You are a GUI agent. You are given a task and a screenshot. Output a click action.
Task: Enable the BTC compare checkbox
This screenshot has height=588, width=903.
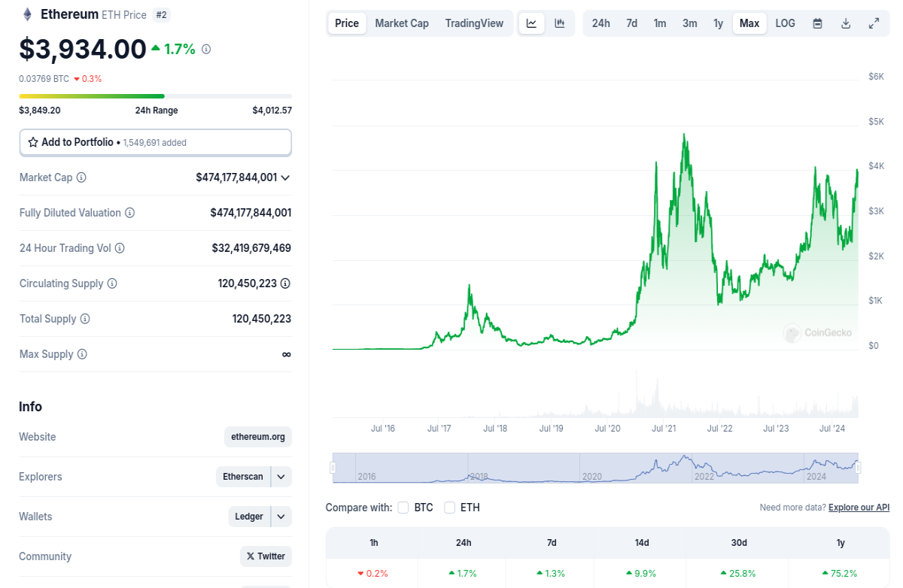coord(403,508)
